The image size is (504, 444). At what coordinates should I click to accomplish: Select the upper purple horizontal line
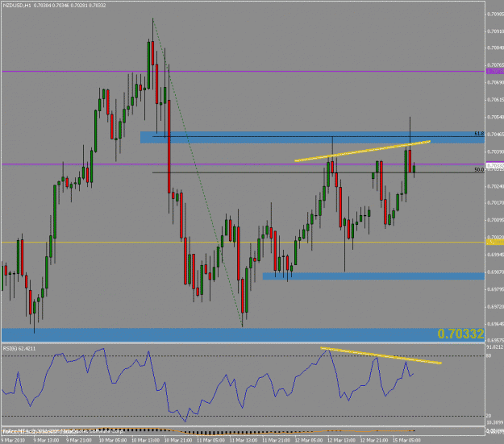(243, 72)
